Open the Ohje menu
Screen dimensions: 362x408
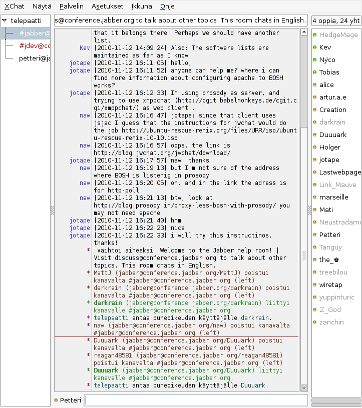point(167,6)
